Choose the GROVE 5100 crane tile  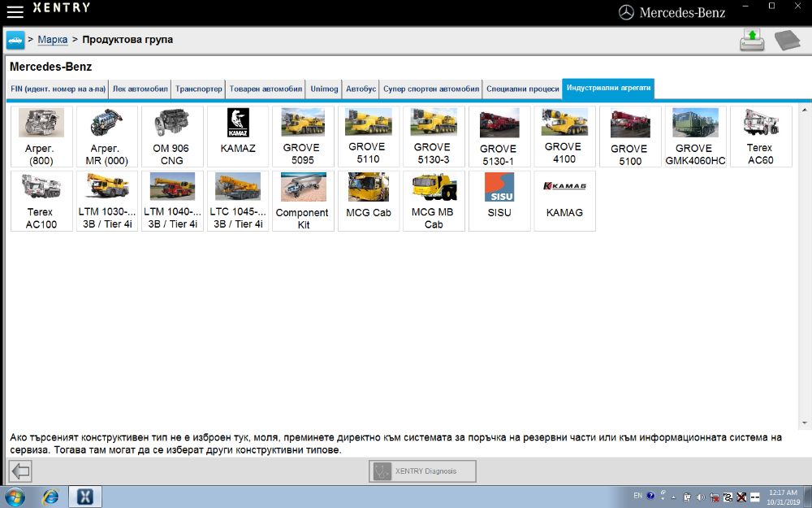(630, 137)
